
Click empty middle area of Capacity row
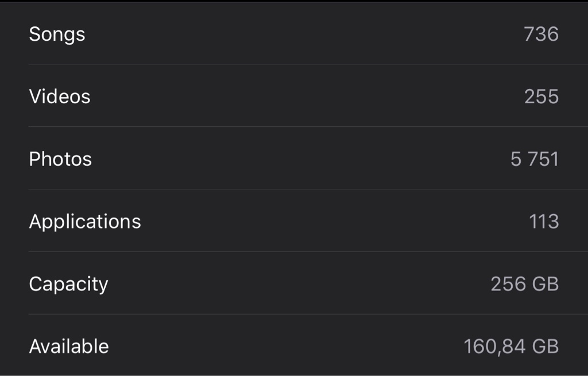pos(300,284)
